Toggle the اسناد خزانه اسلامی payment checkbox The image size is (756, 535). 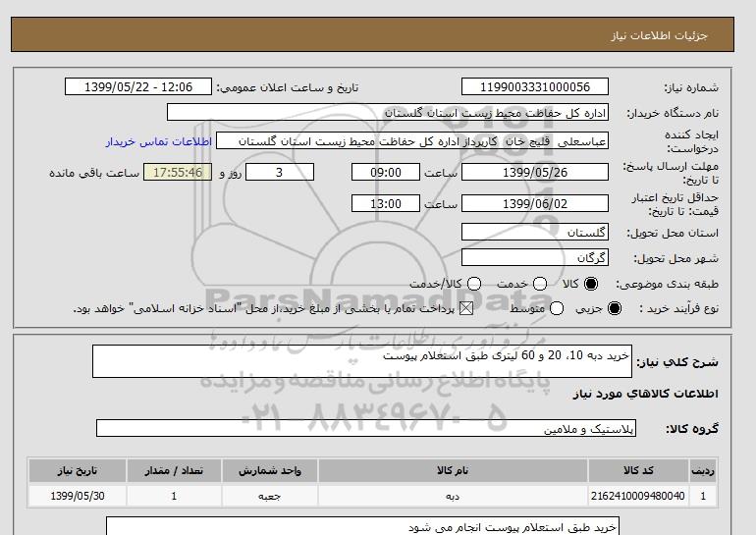click(x=466, y=308)
